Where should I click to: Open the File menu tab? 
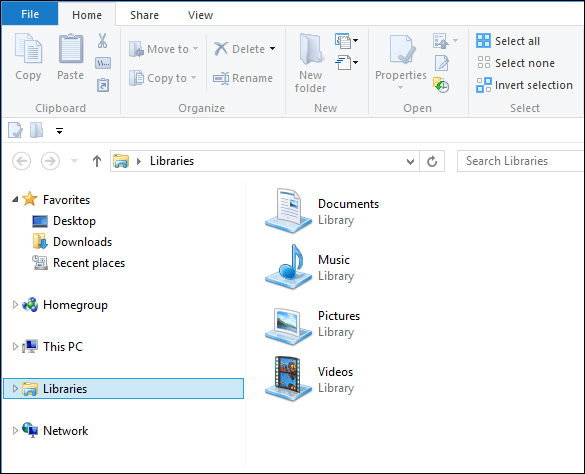[30, 14]
